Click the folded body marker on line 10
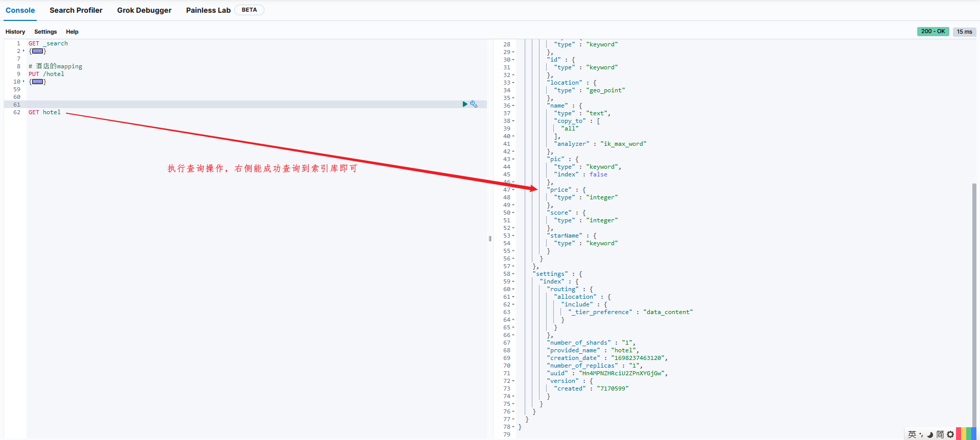This screenshot has width=980, height=440. (x=38, y=82)
